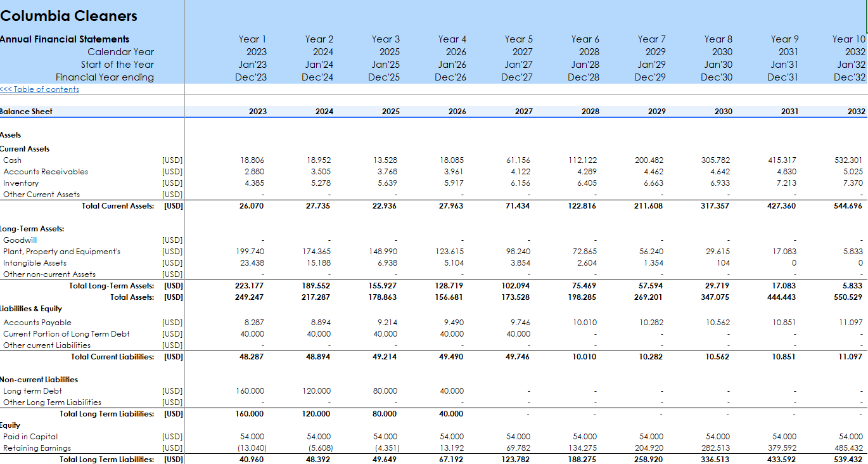
Task: Select bold 2028 in Balance Sheet header row
Action: tap(590, 112)
